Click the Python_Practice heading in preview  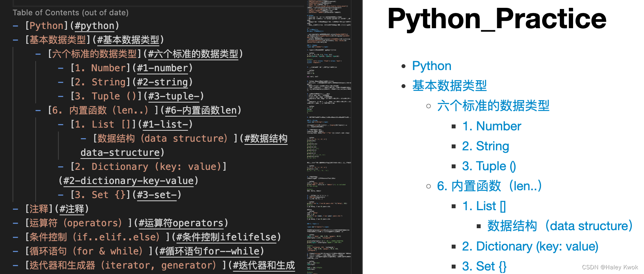(x=497, y=18)
